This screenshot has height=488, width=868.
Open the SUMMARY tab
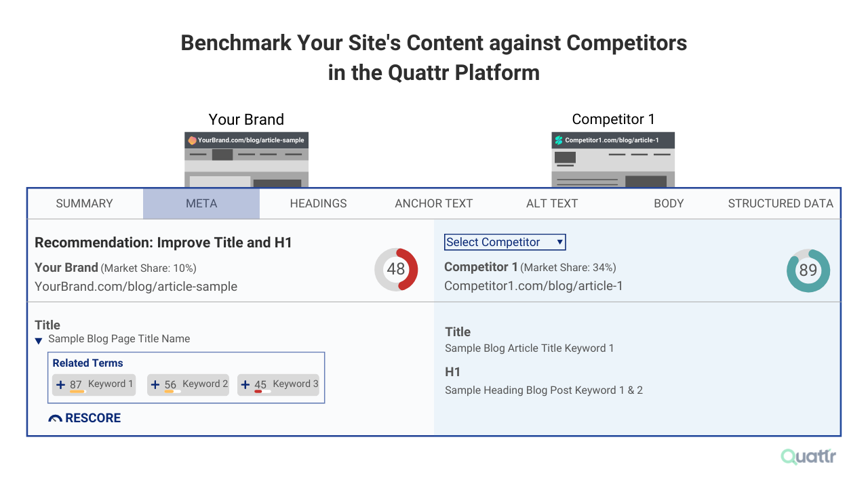[85, 203]
